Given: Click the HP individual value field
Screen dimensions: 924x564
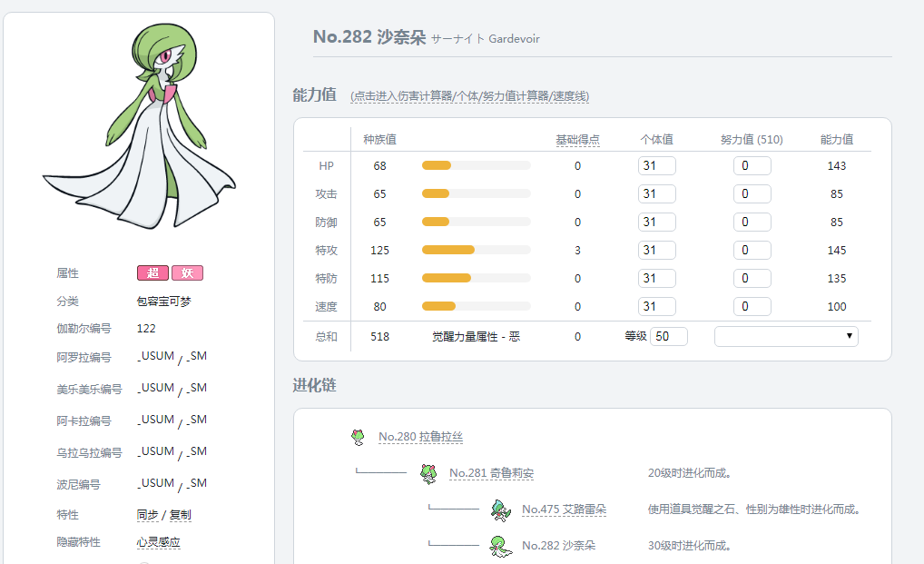Looking at the screenshot, I should click(656, 165).
